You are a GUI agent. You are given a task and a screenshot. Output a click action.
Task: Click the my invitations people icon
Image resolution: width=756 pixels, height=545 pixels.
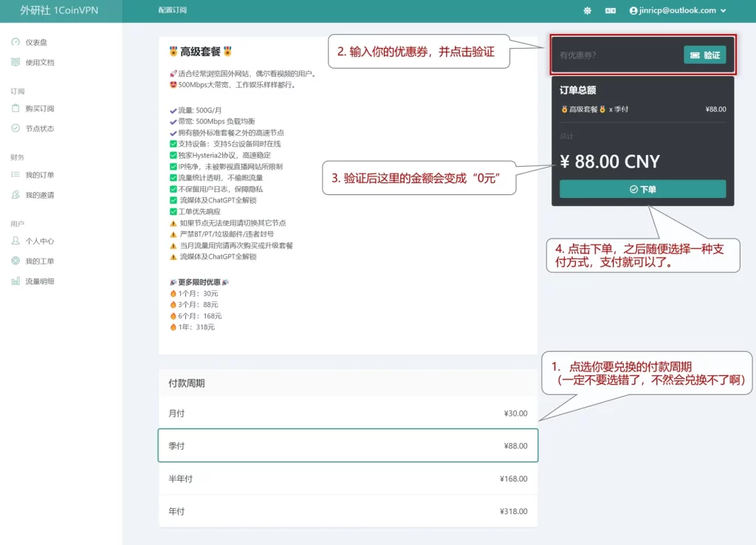coord(16,194)
